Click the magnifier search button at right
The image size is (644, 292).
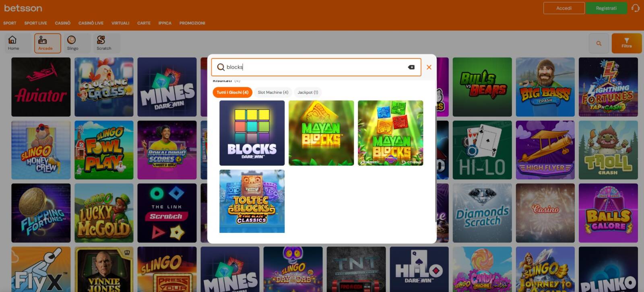[599, 43]
